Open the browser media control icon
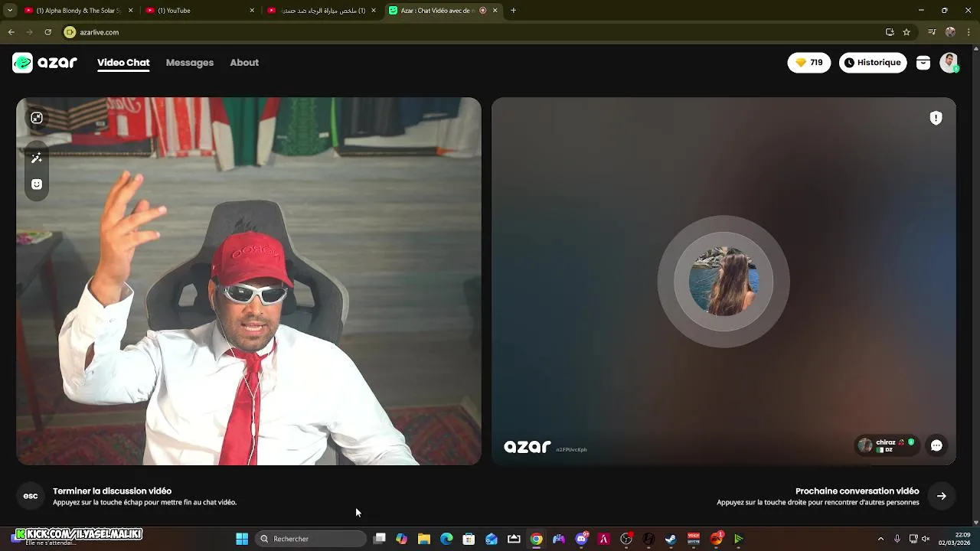The image size is (980, 551). point(932,32)
